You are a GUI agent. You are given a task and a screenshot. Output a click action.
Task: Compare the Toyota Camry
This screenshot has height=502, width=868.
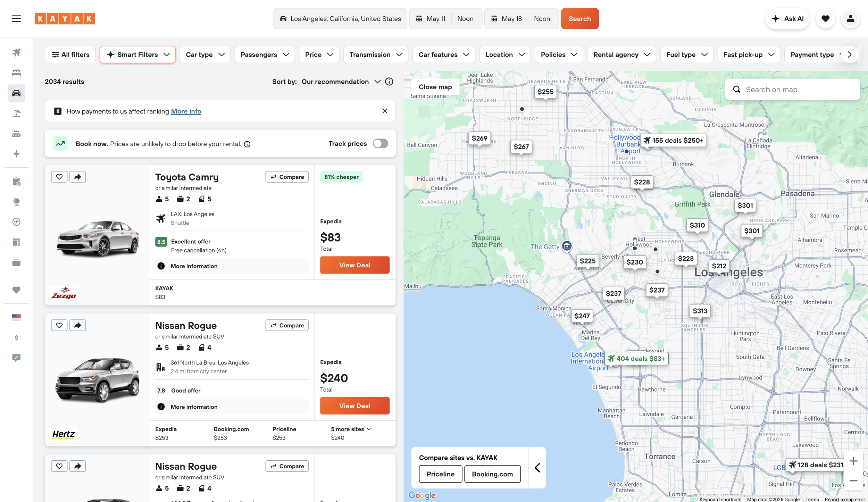pos(287,177)
